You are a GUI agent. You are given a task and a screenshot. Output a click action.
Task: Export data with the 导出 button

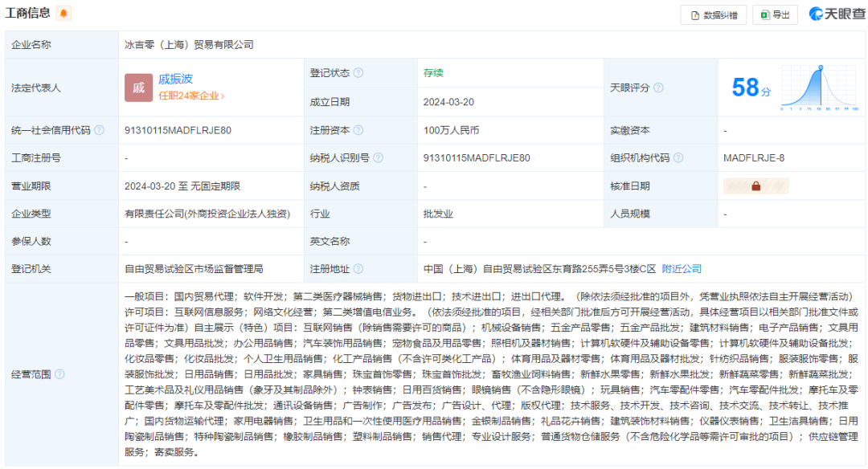(775, 14)
